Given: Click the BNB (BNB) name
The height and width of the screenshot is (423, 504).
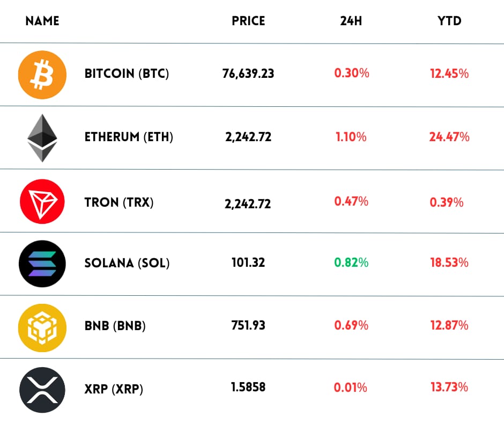Looking at the screenshot, I should [115, 325].
